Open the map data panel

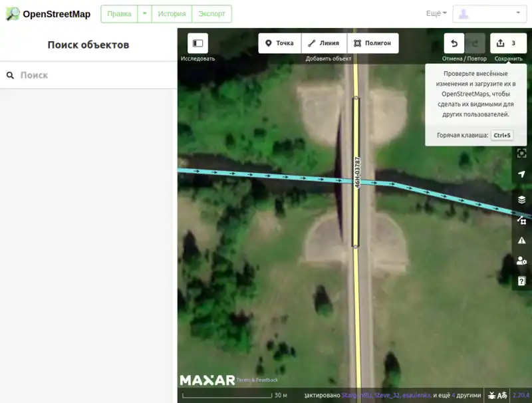521,220
